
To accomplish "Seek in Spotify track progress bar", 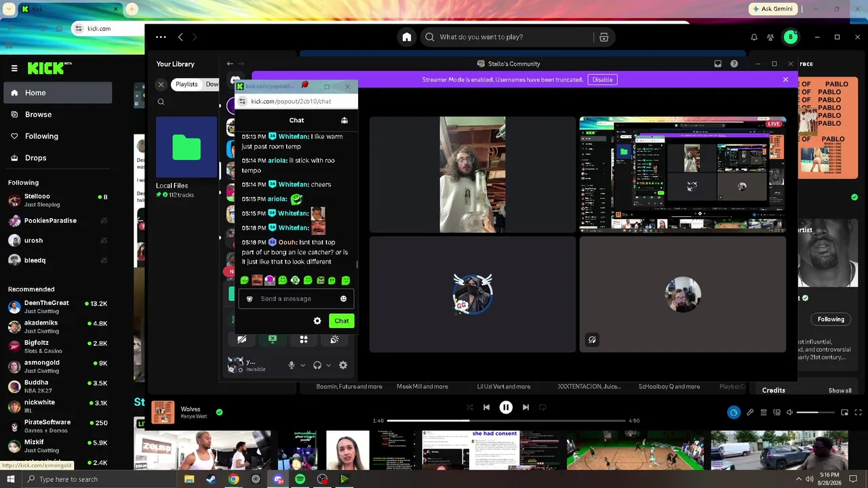I will (506, 421).
